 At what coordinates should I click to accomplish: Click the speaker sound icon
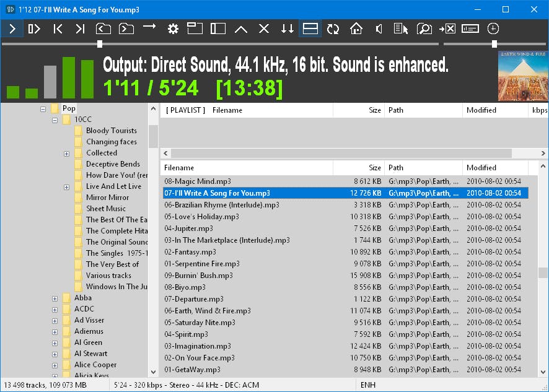379,28
